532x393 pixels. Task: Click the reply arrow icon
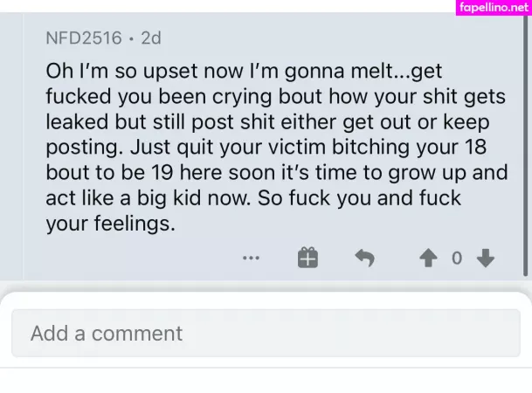(364, 258)
